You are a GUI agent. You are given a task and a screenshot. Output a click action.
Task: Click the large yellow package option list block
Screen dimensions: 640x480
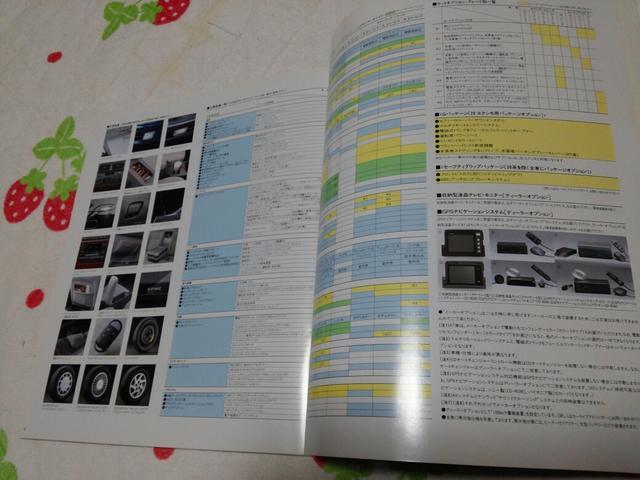click(x=524, y=140)
